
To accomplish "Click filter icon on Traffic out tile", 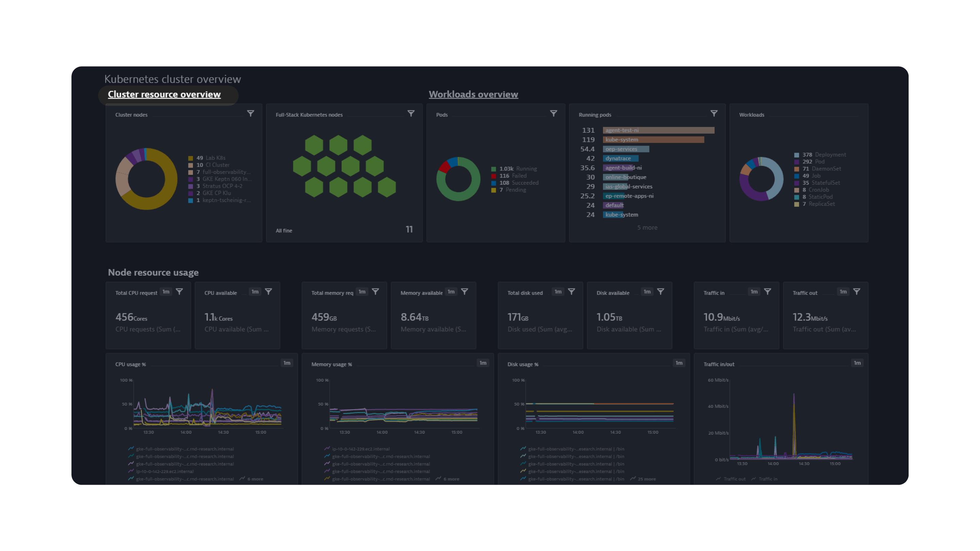I will (857, 292).
